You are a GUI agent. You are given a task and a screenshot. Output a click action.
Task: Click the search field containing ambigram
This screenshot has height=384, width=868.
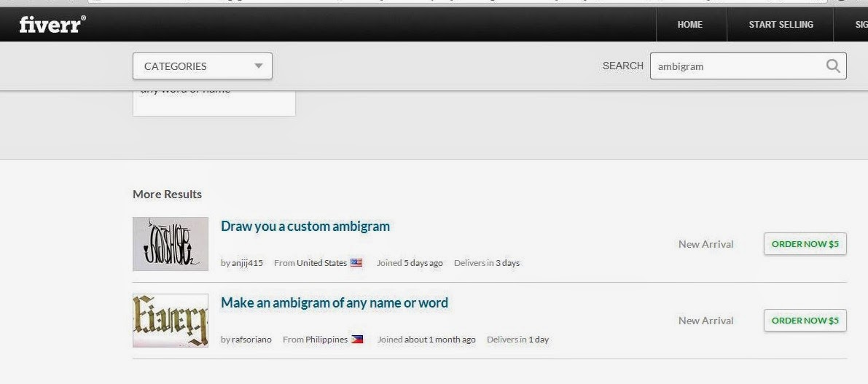pyautogui.click(x=748, y=66)
